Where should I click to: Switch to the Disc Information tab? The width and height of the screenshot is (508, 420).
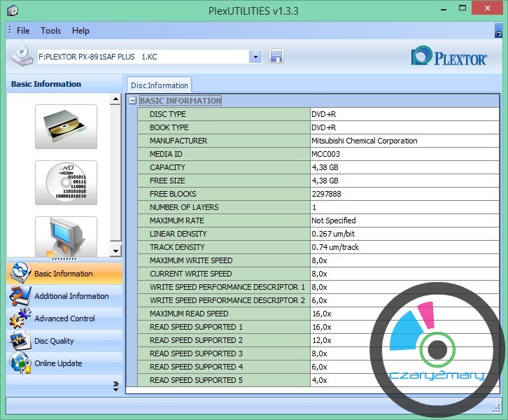160,85
